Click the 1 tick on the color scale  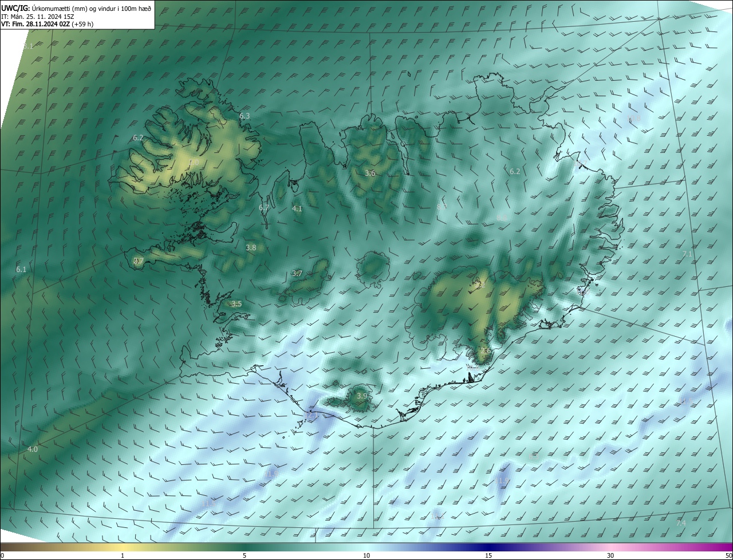click(123, 555)
